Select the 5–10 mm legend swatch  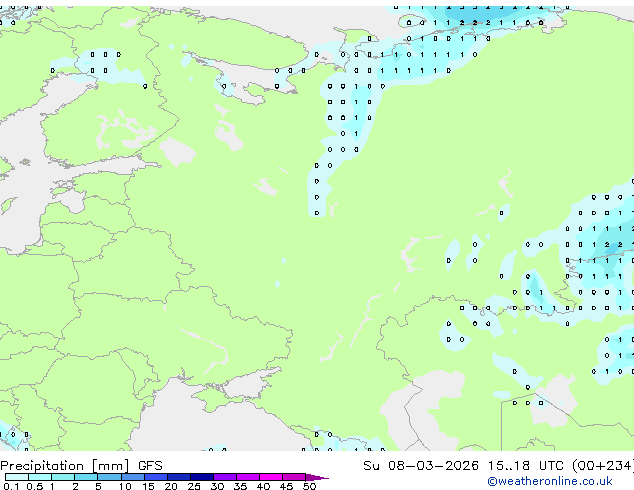tap(109, 477)
